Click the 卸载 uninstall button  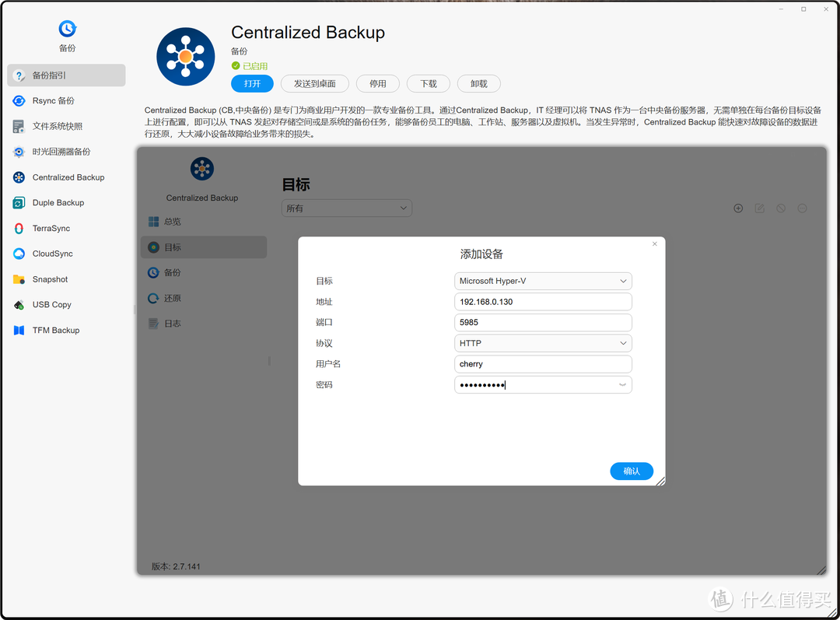(x=478, y=84)
